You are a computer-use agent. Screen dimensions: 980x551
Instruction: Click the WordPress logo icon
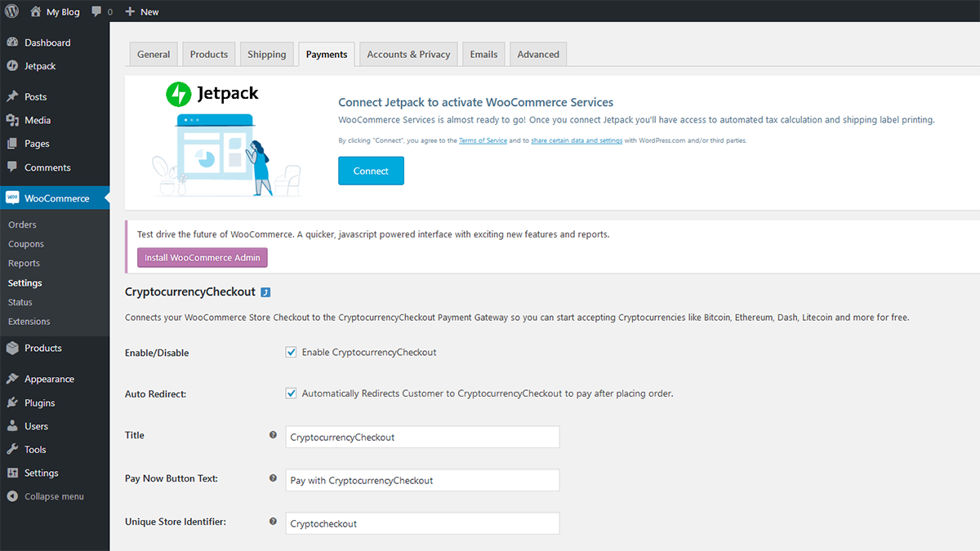point(12,11)
